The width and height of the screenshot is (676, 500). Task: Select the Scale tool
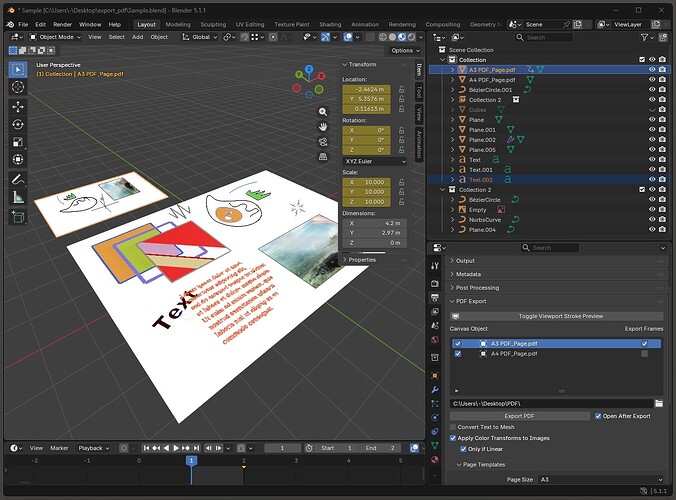point(18,142)
